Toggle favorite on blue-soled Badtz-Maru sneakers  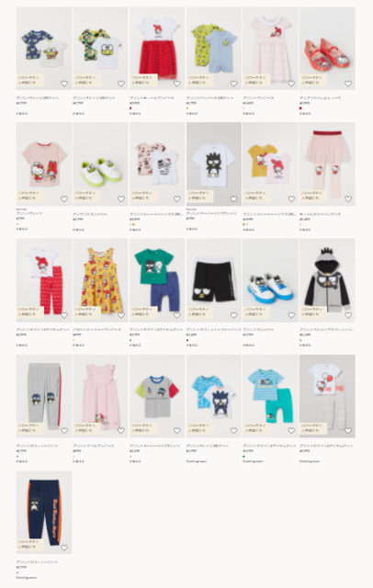pyautogui.click(x=291, y=315)
